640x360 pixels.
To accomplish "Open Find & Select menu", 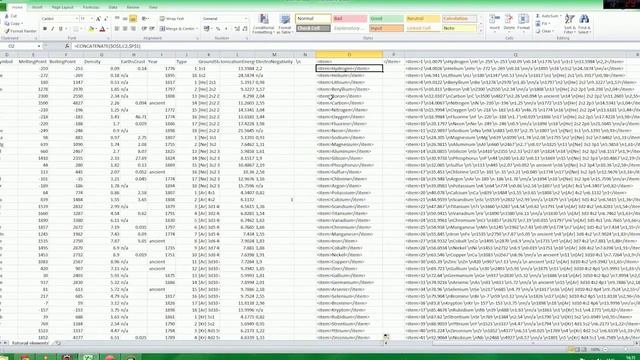I will pyautogui.click(x=584, y=24).
